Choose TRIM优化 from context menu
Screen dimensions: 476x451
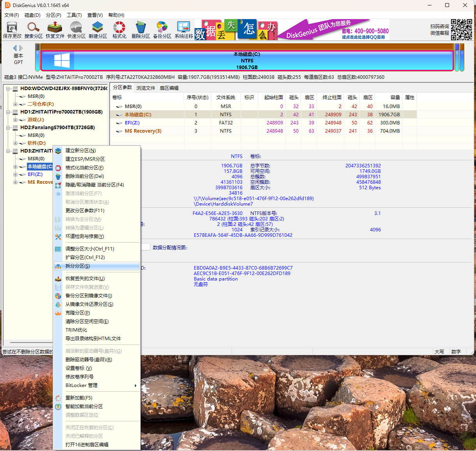click(x=97, y=330)
